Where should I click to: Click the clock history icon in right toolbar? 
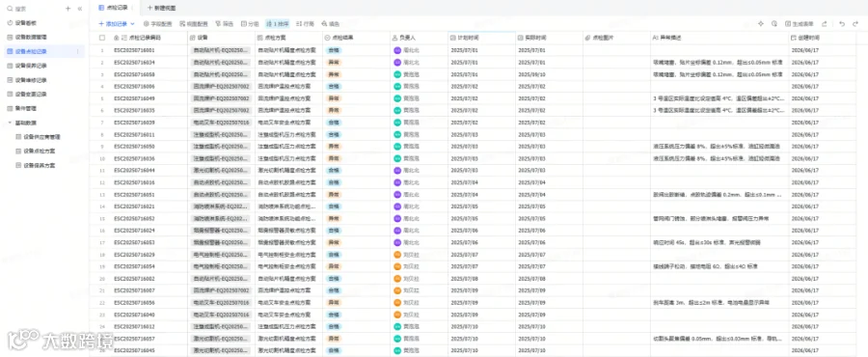[x=774, y=24]
